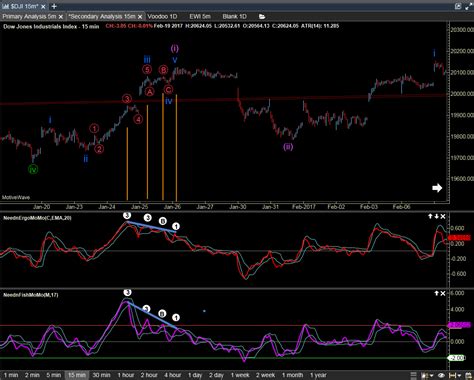
Task: Pop out chart window icon at top right
Action: tap(458, 6)
